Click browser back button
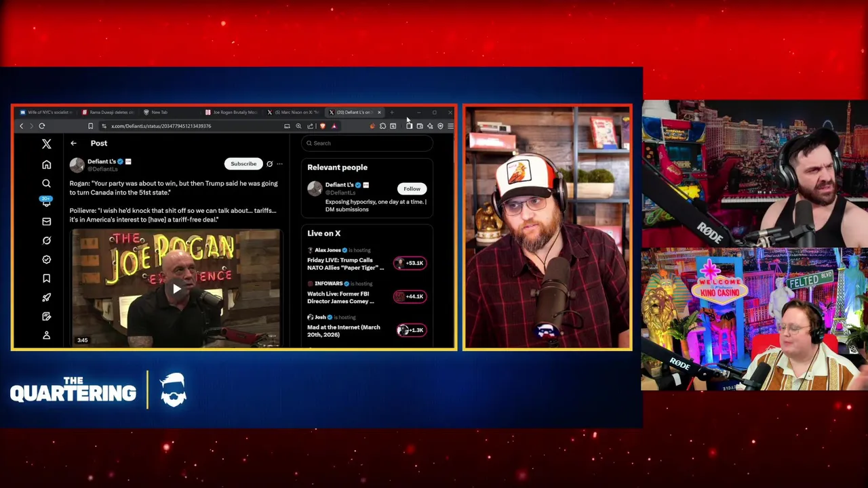Viewport: 868px width, 488px height. [x=21, y=126]
